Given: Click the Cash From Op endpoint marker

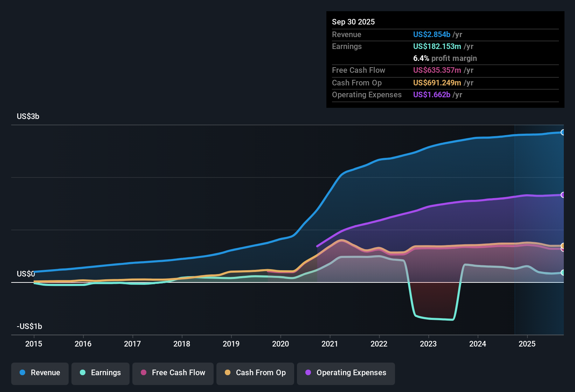Looking at the screenshot, I should click(563, 245).
